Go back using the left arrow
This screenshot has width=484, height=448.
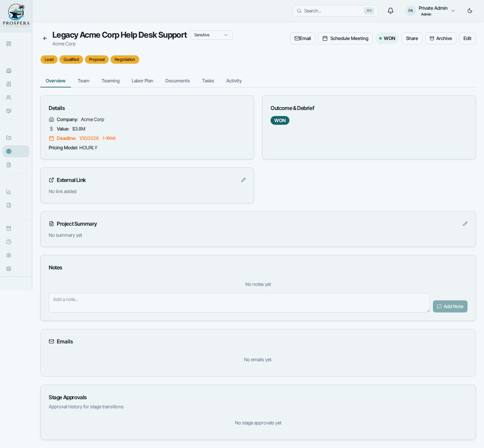pos(45,38)
